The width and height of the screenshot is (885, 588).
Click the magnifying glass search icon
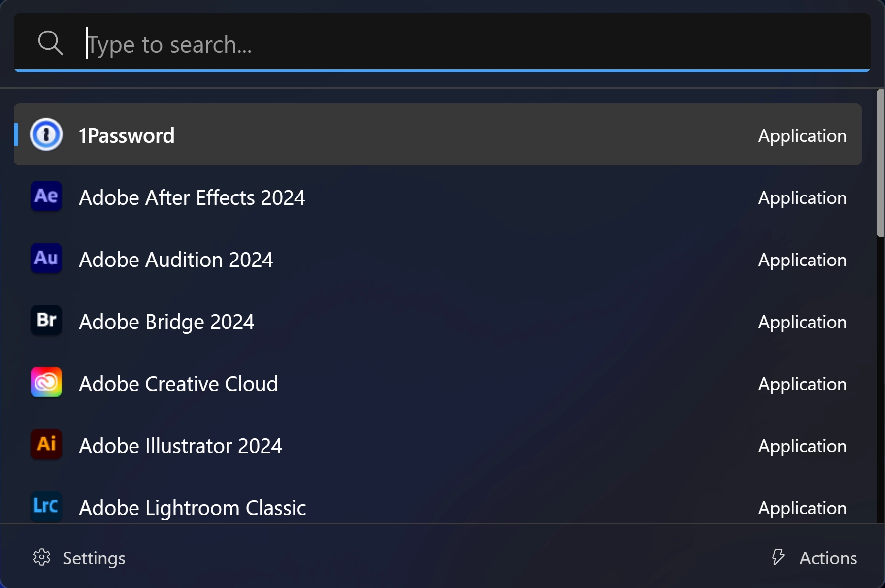[x=50, y=43]
